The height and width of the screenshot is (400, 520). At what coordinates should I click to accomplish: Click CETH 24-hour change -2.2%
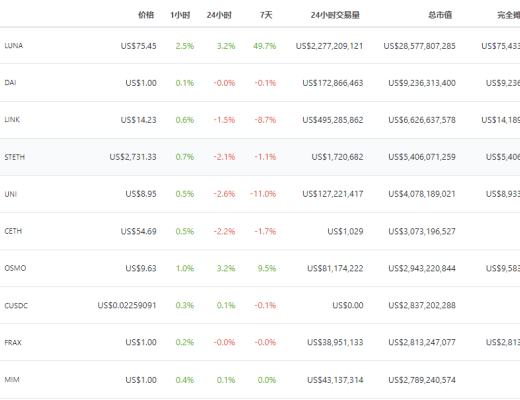(224, 231)
